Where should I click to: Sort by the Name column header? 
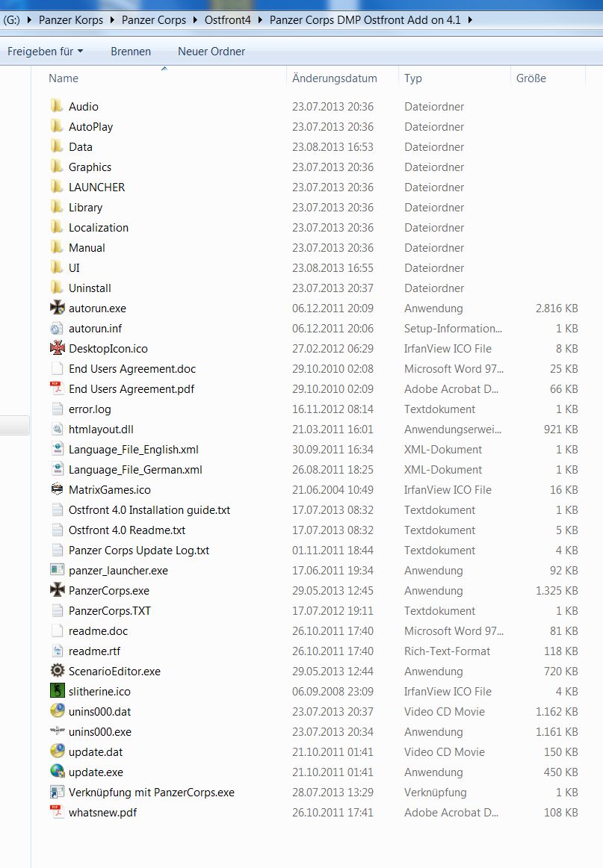(x=63, y=78)
